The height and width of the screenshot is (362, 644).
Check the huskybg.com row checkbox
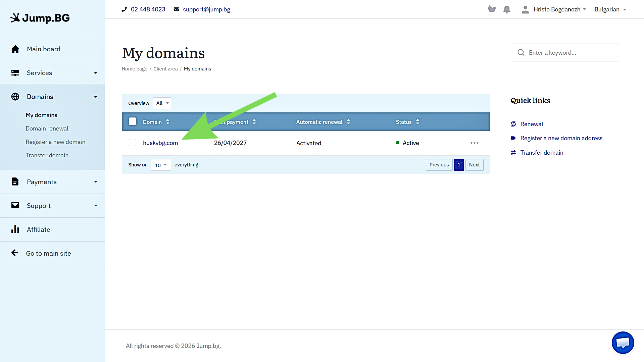pyautogui.click(x=133, y=143)
